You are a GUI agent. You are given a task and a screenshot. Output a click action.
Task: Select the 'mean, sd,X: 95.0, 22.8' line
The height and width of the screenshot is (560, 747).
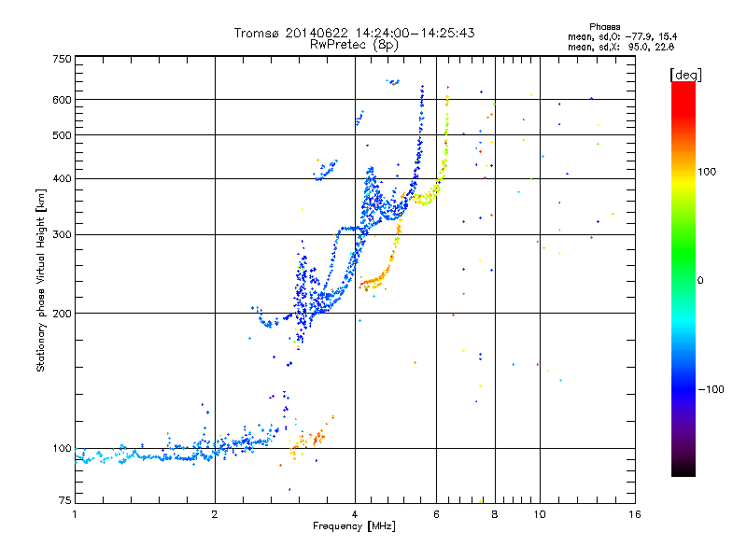621,47
